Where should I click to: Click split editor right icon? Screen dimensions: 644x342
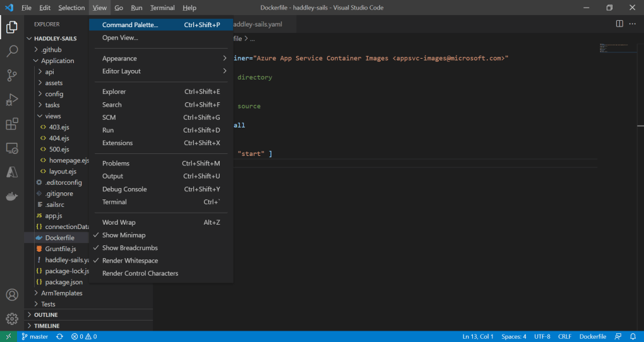[619, 24]
